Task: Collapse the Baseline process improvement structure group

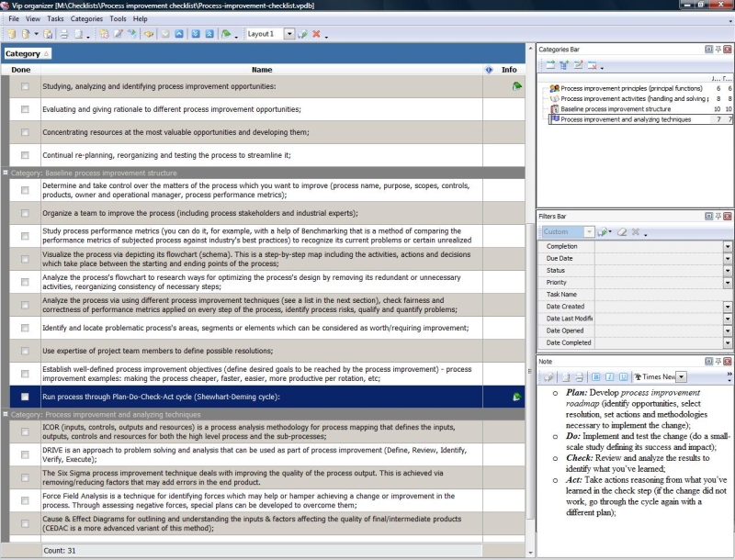Action: point(6,173)
